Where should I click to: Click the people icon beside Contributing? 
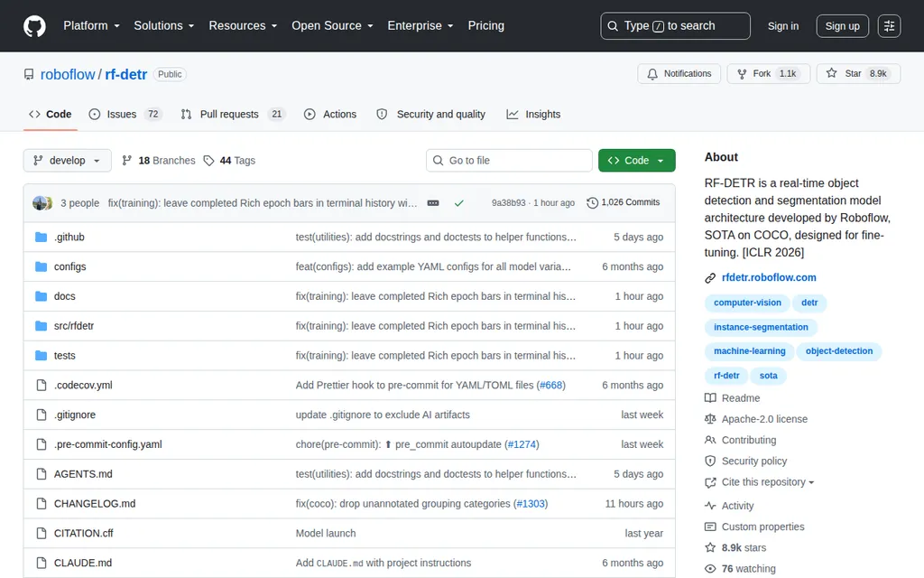(x=710, y=440)
